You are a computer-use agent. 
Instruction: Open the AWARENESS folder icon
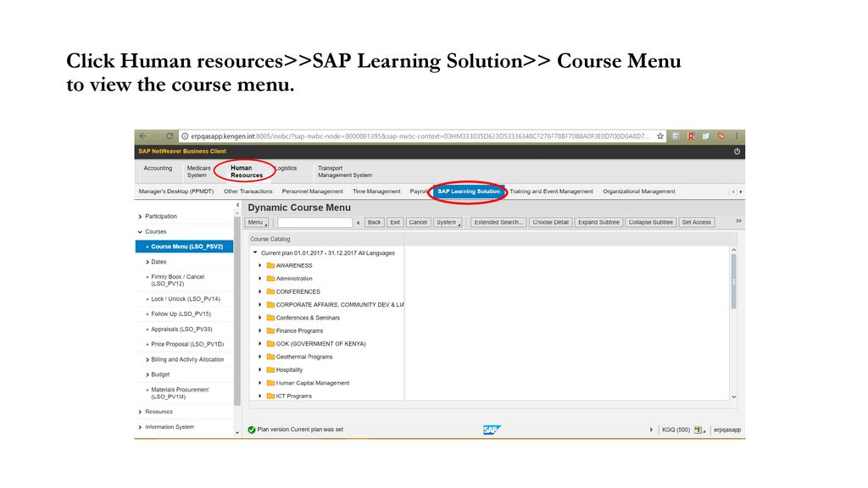[270, 265]
